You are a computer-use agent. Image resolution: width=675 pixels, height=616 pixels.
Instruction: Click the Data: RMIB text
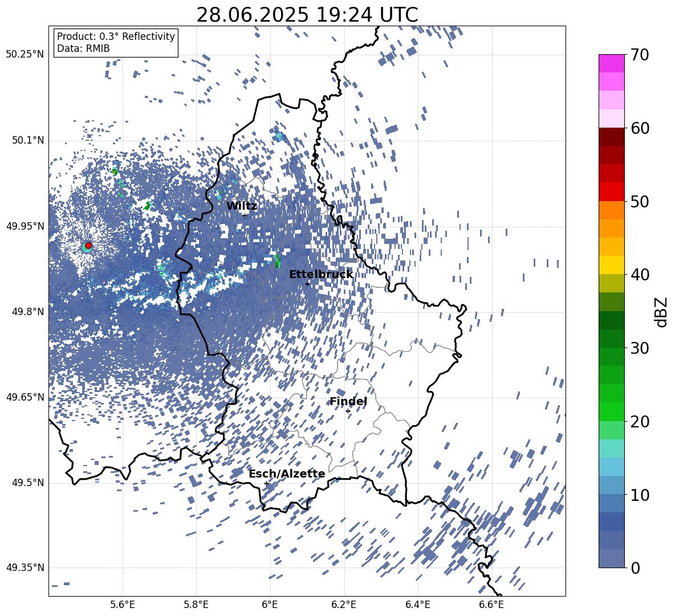point(83,48)
